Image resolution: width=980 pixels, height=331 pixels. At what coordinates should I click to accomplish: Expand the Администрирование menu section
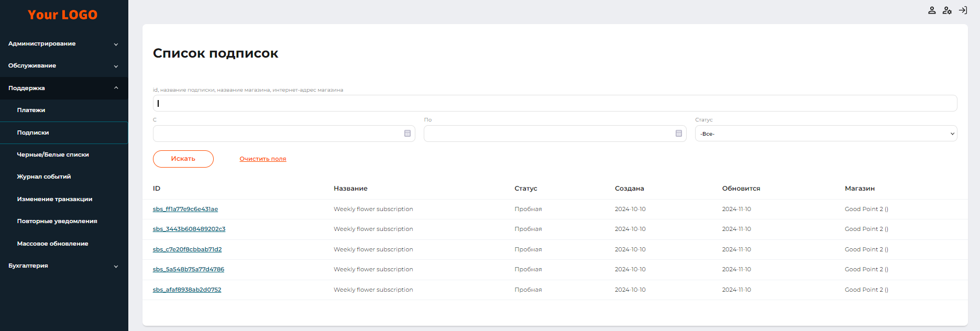(64, 44)
